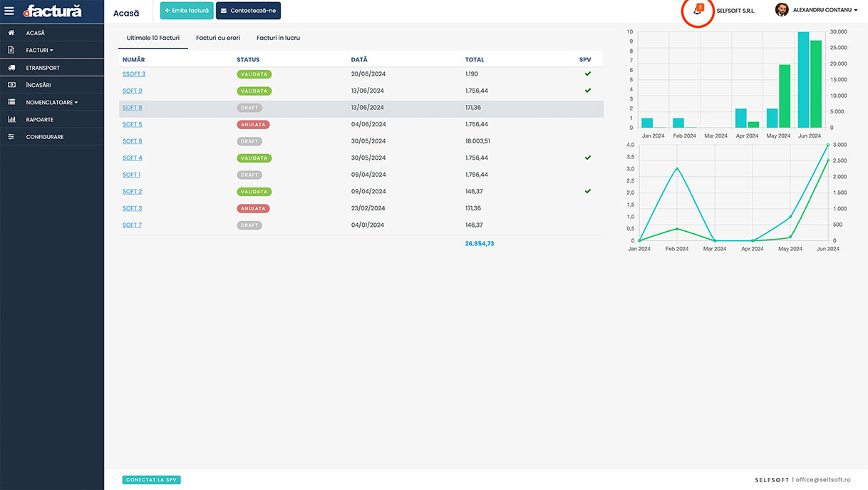868x490 pixels.
Task: Click the Acasă home icon in sidebar
Action: coord(11,33)
